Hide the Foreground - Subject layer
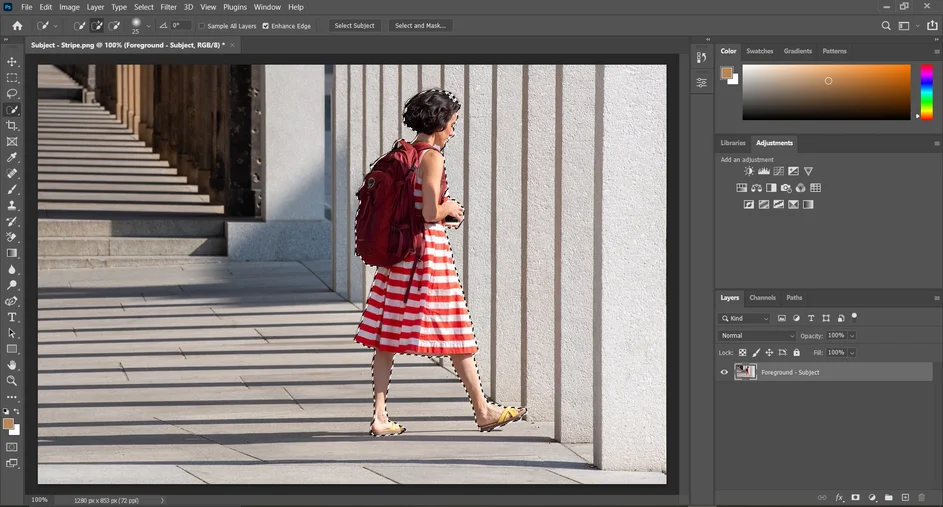This screenshot has height=507, width=943. (725, 372)
